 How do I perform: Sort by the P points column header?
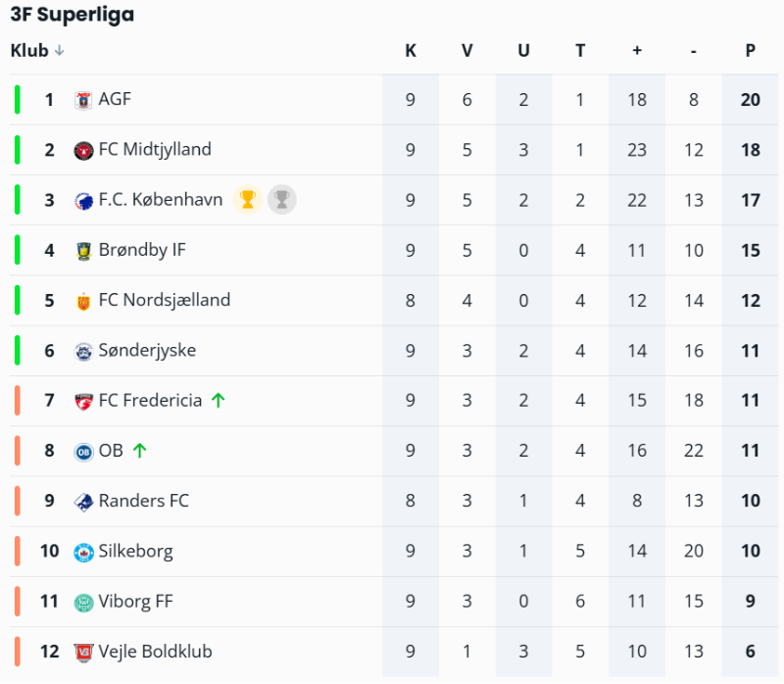pyautogui.click(x=750, y=51)
